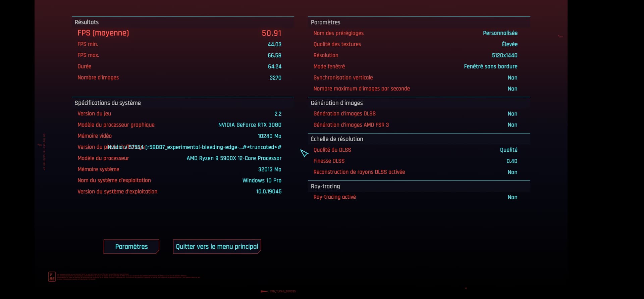Viewport: 644px width, 299px height.
Task: Click Quitter vers le menu principal
Action: pyautogui.click(x=217, y=247)
